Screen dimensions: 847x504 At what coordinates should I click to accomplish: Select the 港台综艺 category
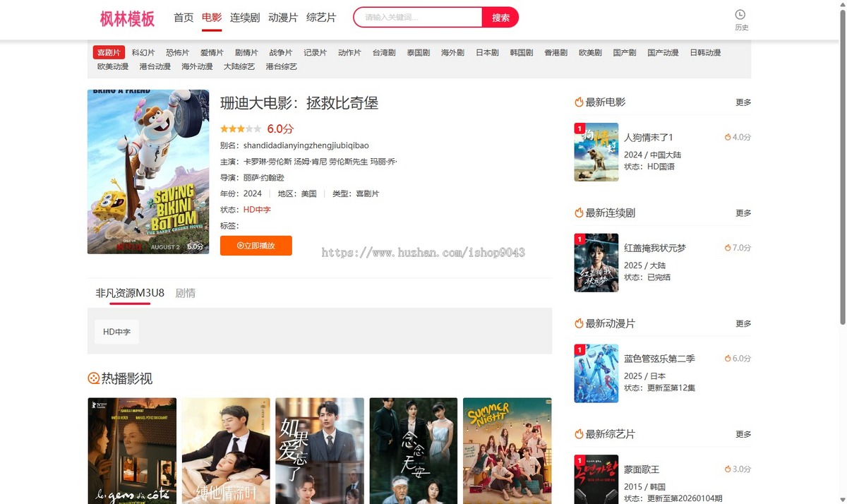click(x=281, y=67)
